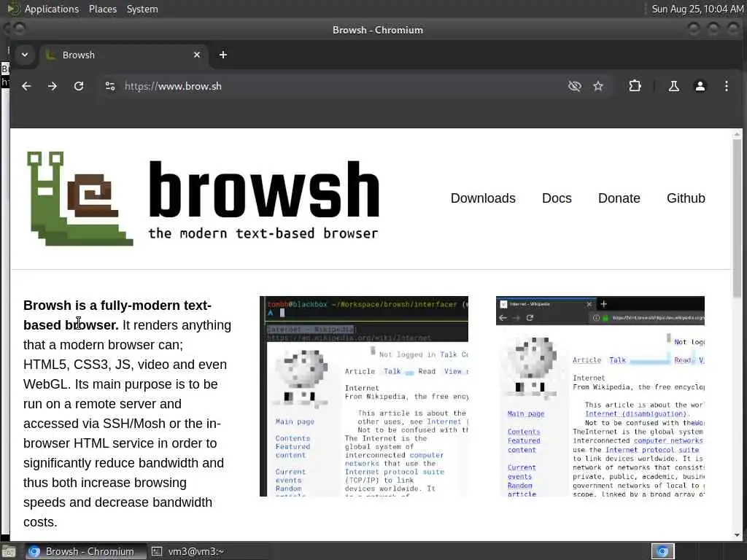Switch to Browsh - Chromium taskbar button

[x=85, y=551]
